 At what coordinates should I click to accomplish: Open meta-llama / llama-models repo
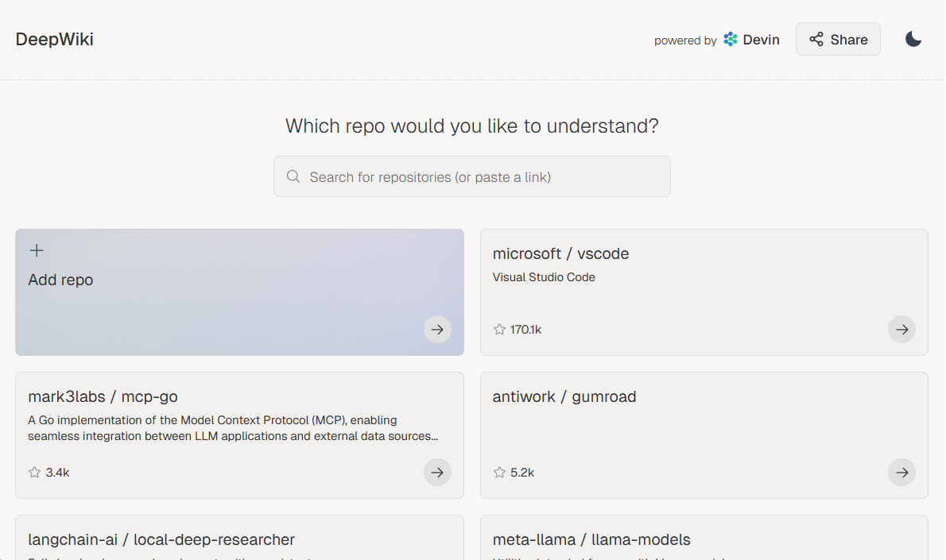pos(591,539)
